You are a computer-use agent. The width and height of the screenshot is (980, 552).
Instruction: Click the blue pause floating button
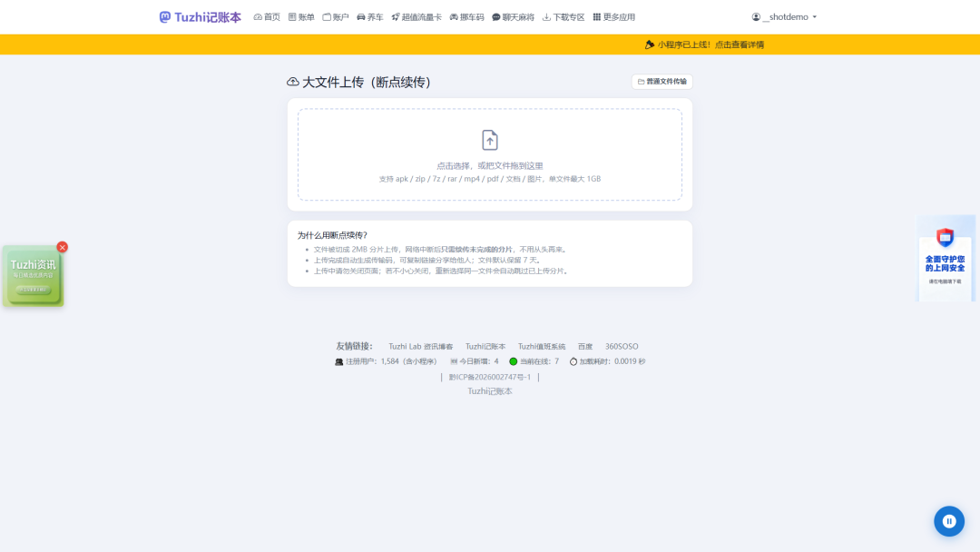pos(949,521)
